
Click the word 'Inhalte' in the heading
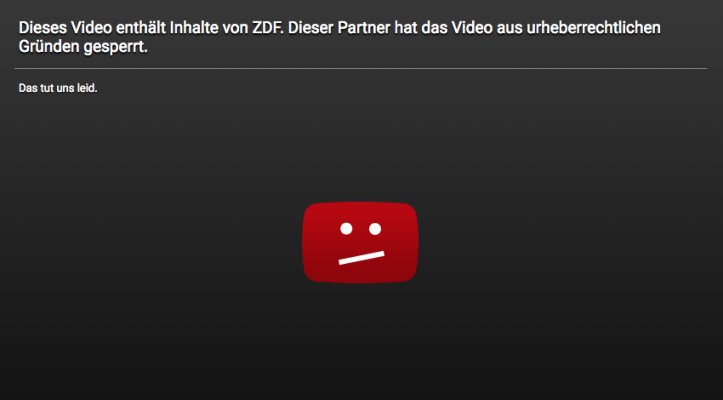pyautogui.click(x=194, y=28)
